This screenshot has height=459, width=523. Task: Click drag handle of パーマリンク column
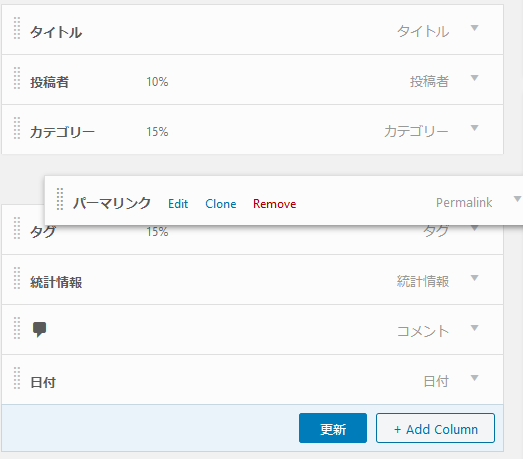[60, 199]
